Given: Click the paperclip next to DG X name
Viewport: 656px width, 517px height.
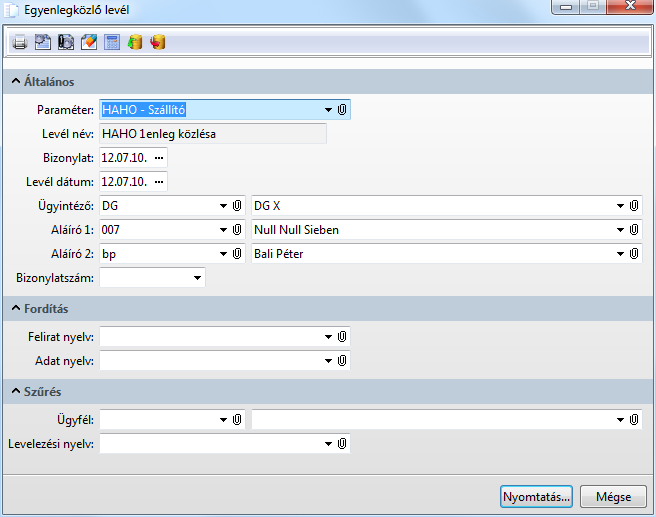Looking at the screenshot, I should [x=634, y=205].
